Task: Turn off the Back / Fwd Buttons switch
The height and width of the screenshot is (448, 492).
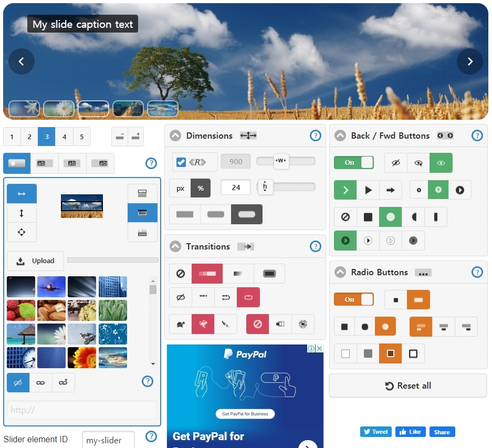Action: (x=353, y=163)
